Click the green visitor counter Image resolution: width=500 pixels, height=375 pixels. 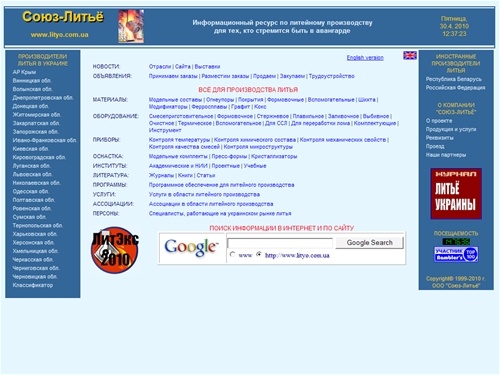(456, 241)
